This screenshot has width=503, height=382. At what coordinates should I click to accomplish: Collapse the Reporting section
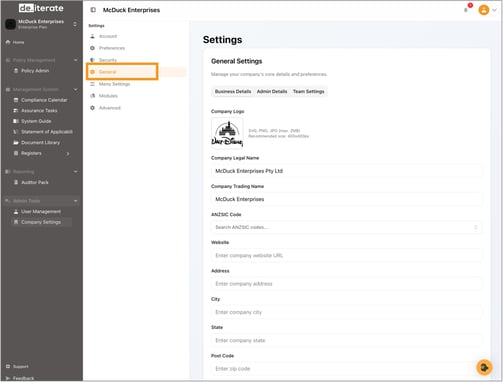coord(76,172)
